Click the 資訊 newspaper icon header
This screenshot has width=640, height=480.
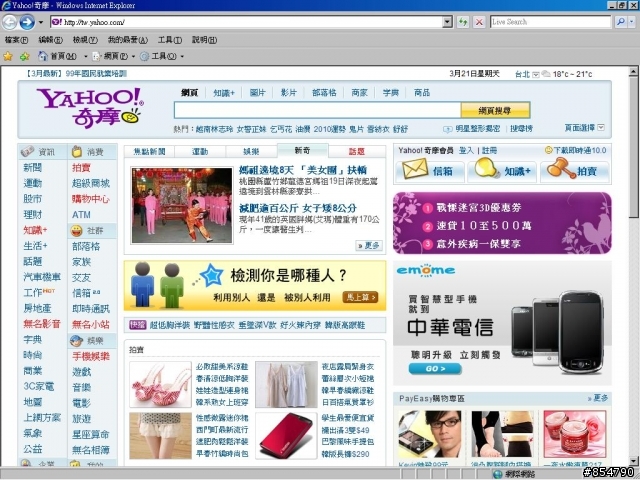[27, 151]
